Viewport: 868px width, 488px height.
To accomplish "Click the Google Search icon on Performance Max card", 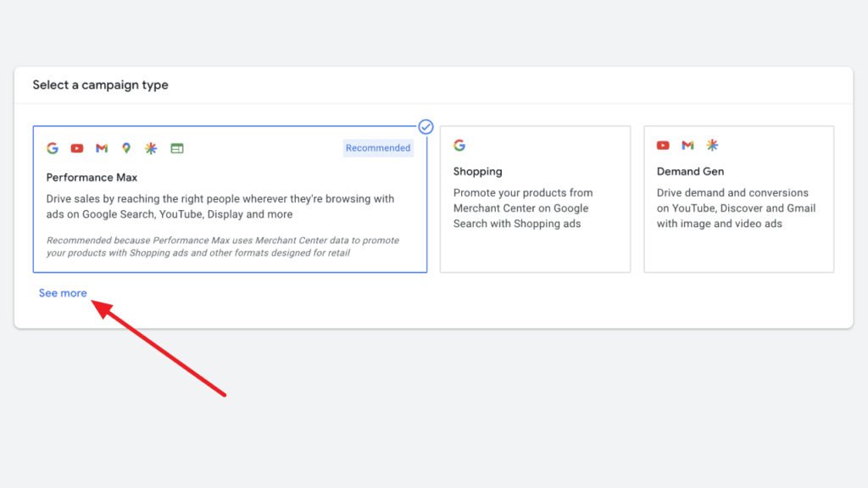I will (x=52, y=147).
